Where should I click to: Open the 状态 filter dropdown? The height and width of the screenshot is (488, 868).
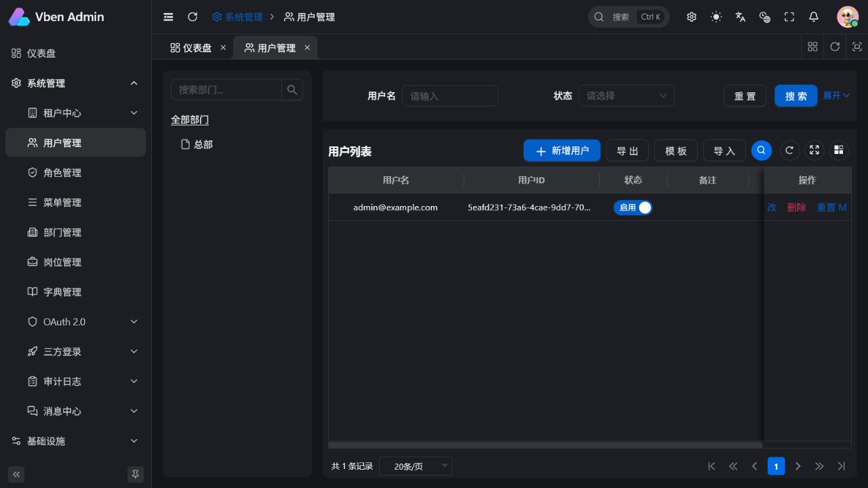point(627,96)
